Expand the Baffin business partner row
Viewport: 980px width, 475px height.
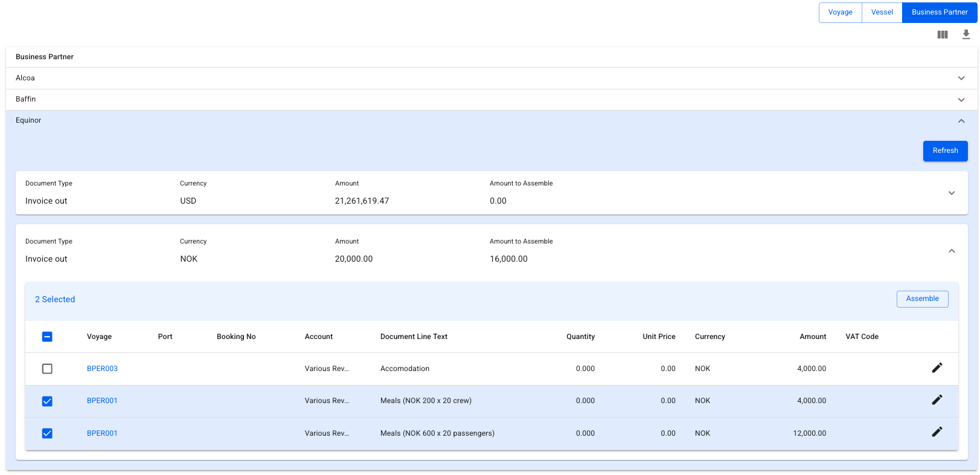click(x=961, y=100)
